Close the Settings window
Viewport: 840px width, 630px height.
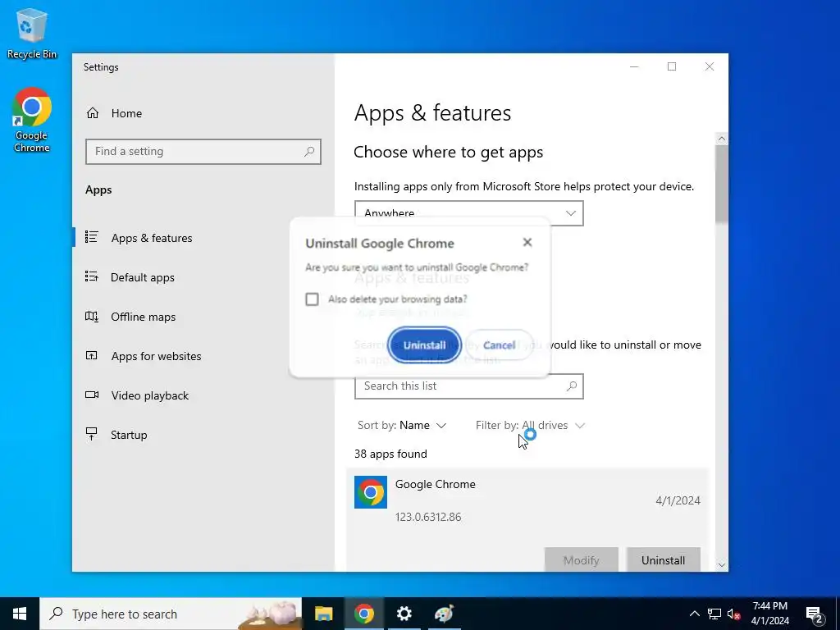coord(710,66)
